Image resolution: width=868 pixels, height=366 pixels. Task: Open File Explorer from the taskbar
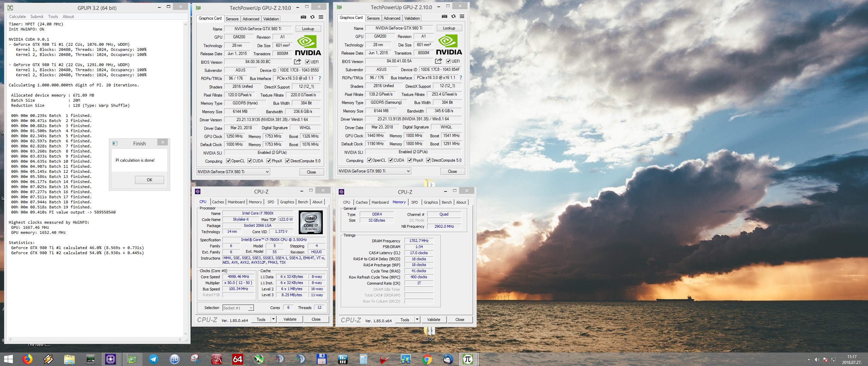70,359
